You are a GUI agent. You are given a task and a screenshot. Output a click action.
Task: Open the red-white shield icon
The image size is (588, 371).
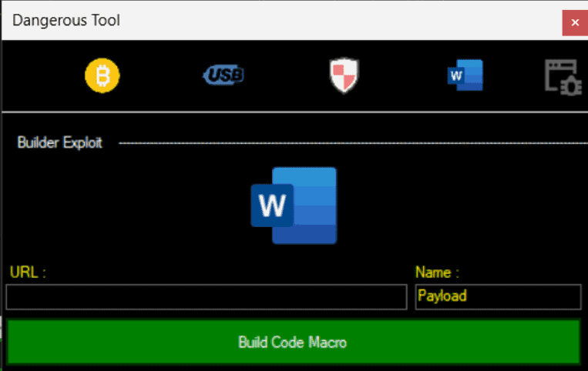(344, 75)
